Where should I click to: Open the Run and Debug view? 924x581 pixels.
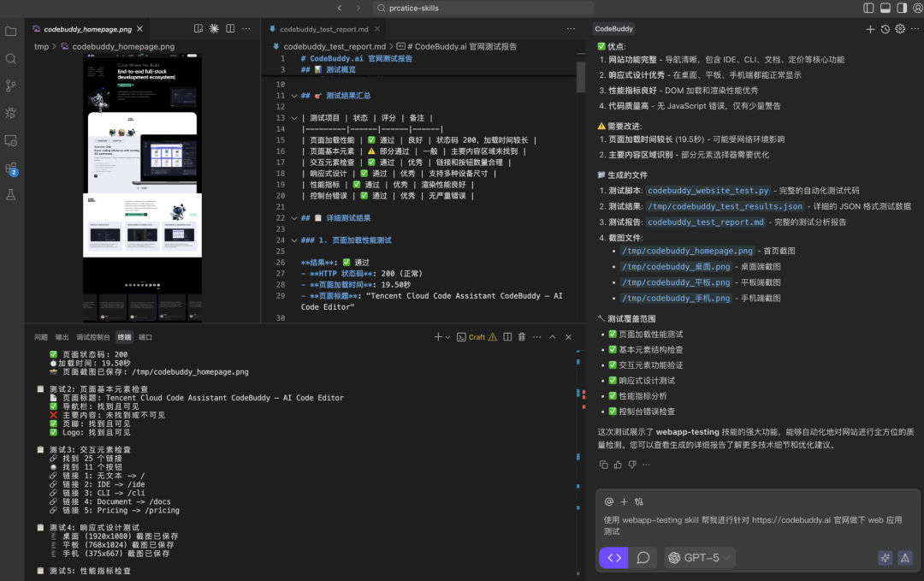point(10,113)
